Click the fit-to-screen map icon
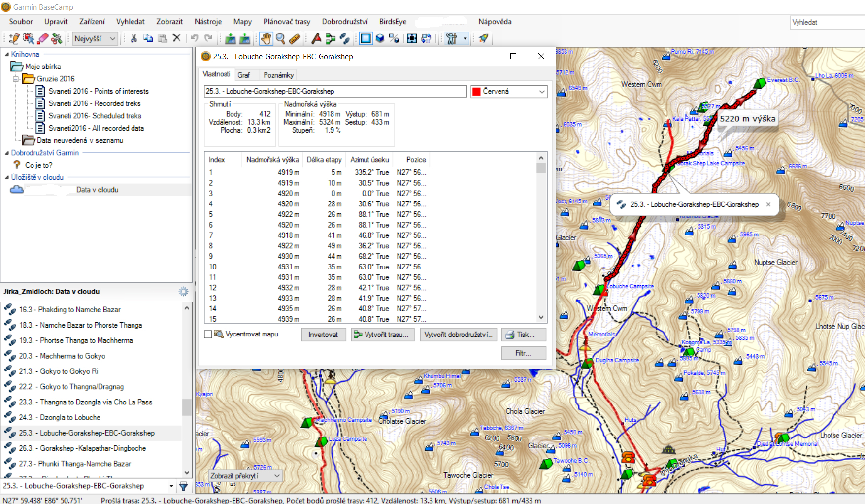This screenshot has height=504, width=865. tap(412, 38)
